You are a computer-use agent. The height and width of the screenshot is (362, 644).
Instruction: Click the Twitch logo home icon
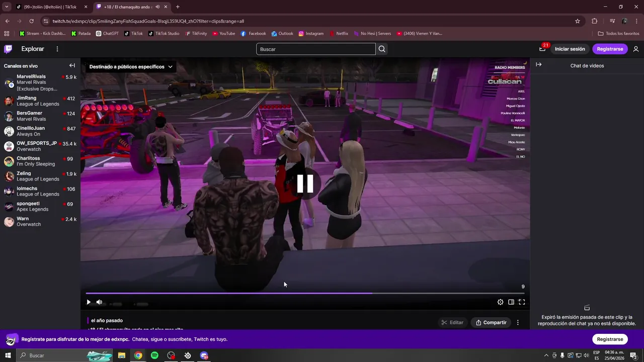click(8, 49)
